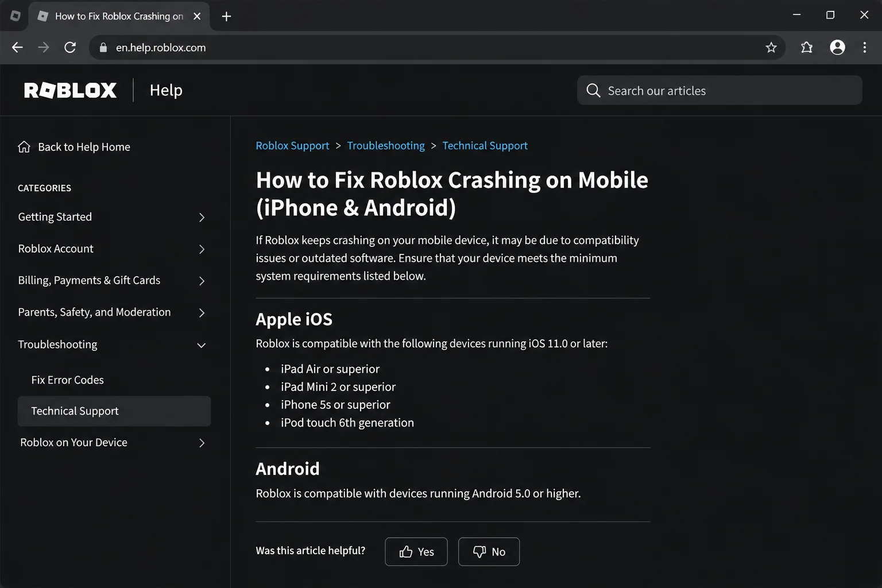Image resolution: width=882 pixels, height=588 pixels.
Task: Click the padlock site info icon
Action: coord(103,48)
